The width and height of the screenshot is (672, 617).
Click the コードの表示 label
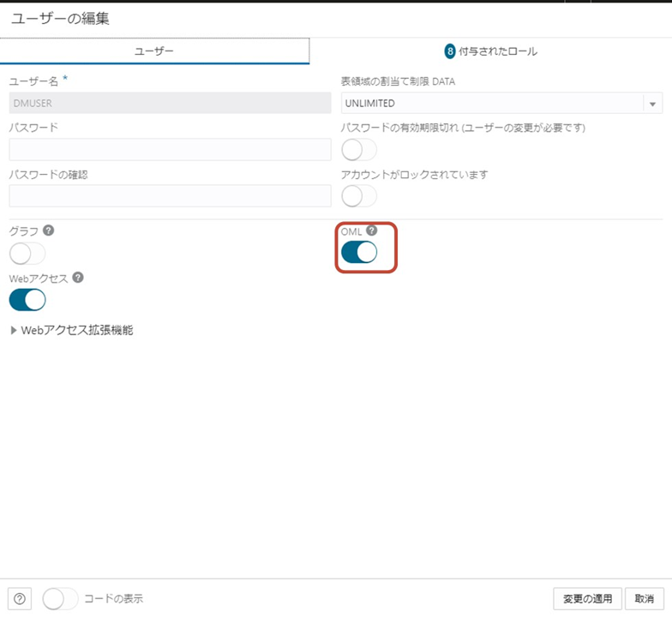tap(113, 598)
